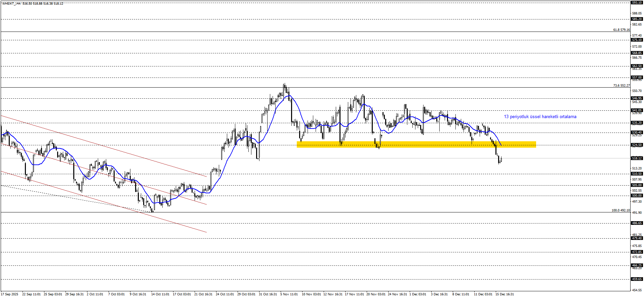The width and height of the screenshot is (644, 298).
Task: Click the 593.10 price level tag
Action: point(637,2)
